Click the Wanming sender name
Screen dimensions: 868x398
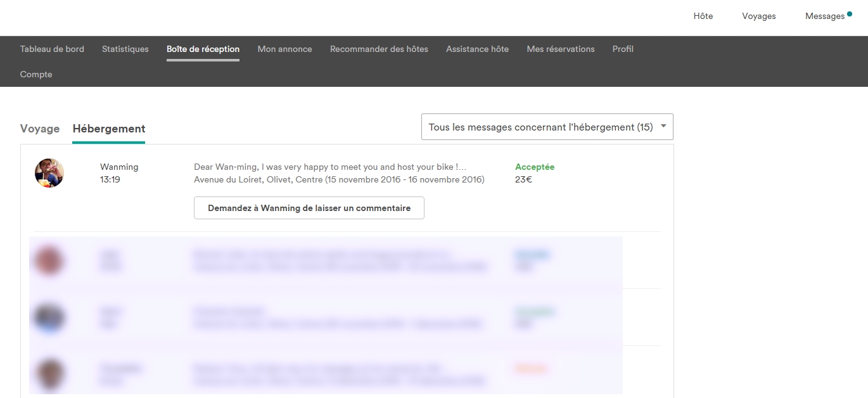pos(119,167)
